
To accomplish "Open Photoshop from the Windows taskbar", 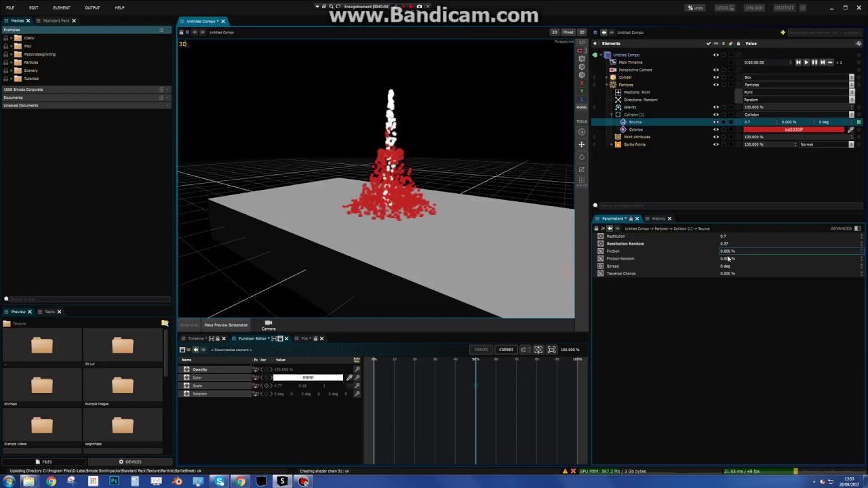I will (x=114, y=482).
